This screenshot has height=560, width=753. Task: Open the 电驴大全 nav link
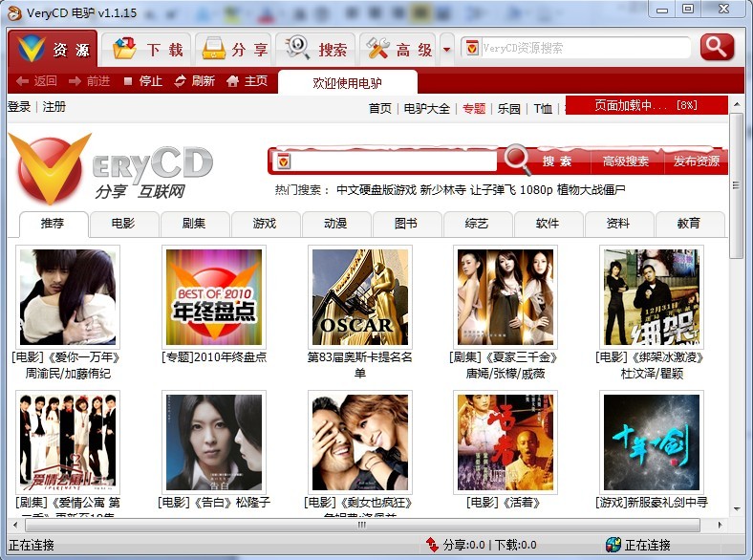[x=426, y=109]
